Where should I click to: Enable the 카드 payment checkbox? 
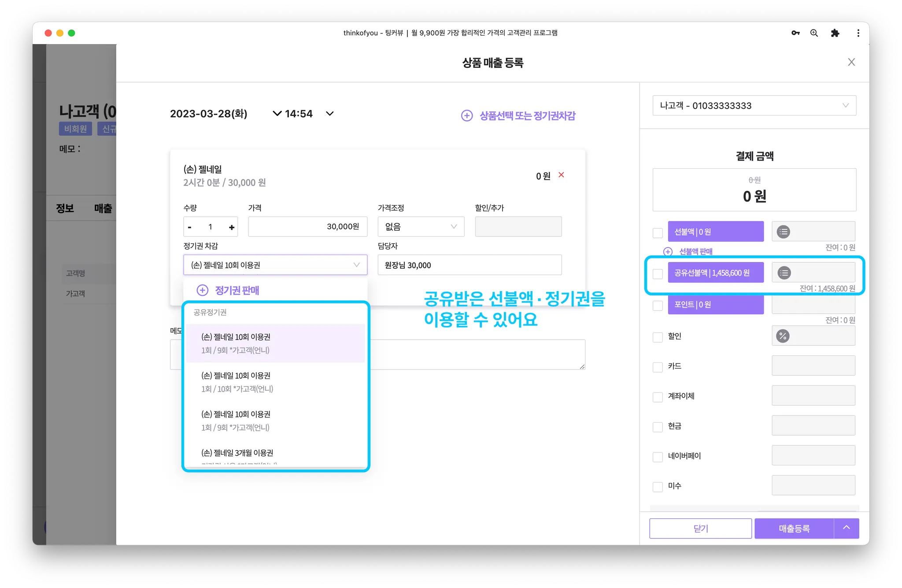click(x=658, y=367)
